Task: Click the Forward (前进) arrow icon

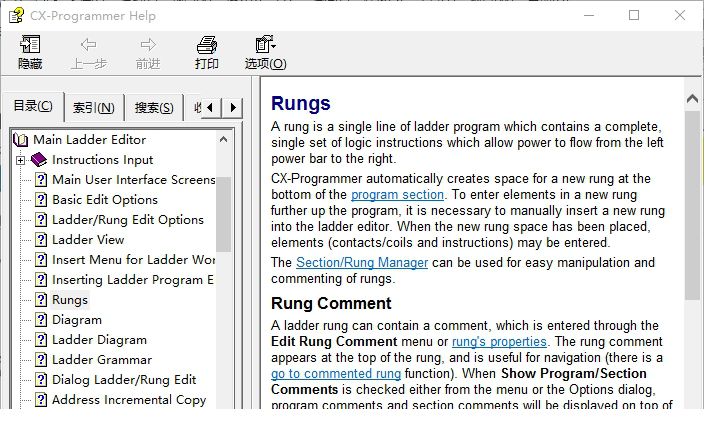Action: tap(148, 44)
